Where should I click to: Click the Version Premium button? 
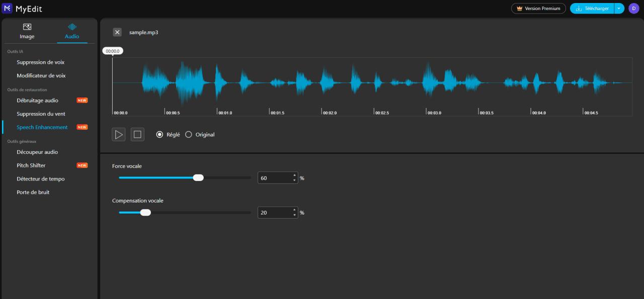(538, 8)
